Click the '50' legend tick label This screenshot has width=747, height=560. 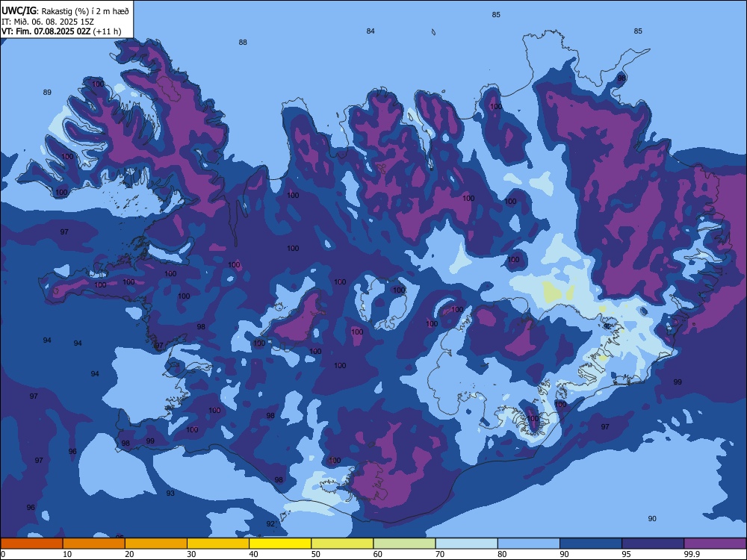coord(316,554)
